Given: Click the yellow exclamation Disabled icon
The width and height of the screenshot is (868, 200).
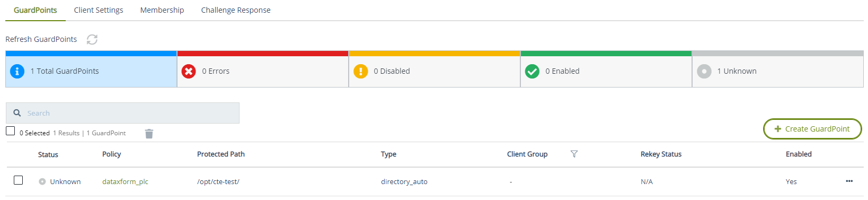Looking at the screenshot, I should (360, 71).
